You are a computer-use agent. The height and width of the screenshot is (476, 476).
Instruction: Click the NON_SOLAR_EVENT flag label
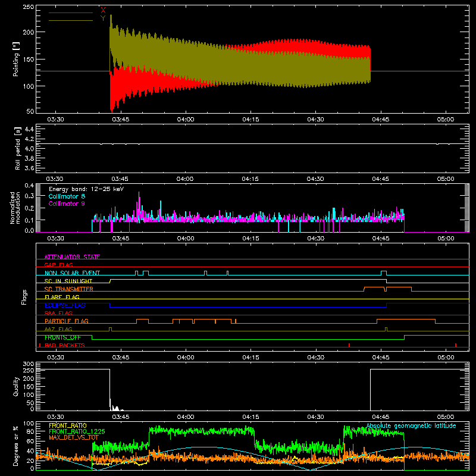click(x=72, y=273)
